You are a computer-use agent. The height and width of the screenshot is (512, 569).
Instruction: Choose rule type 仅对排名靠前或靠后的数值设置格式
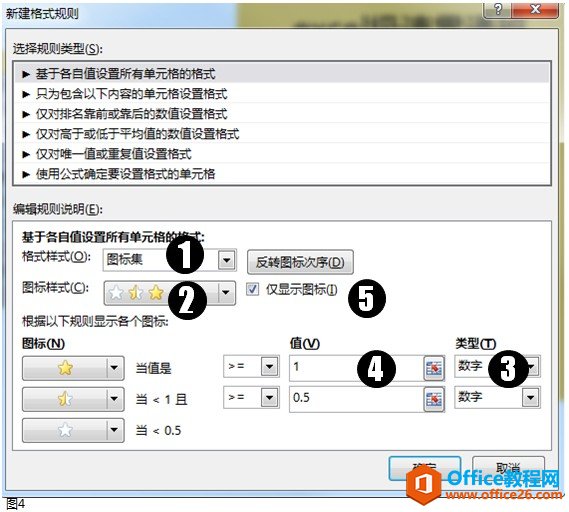[282, 114]
